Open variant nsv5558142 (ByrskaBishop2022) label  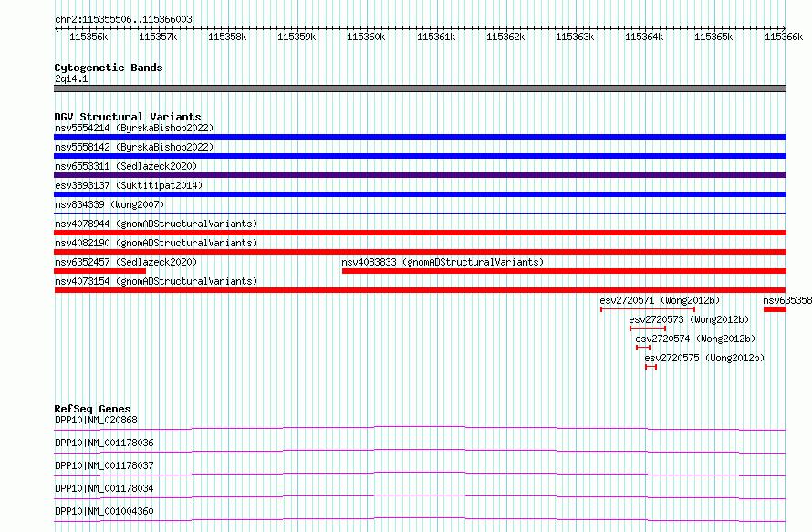pyautogui.click(x=134, y=147)
